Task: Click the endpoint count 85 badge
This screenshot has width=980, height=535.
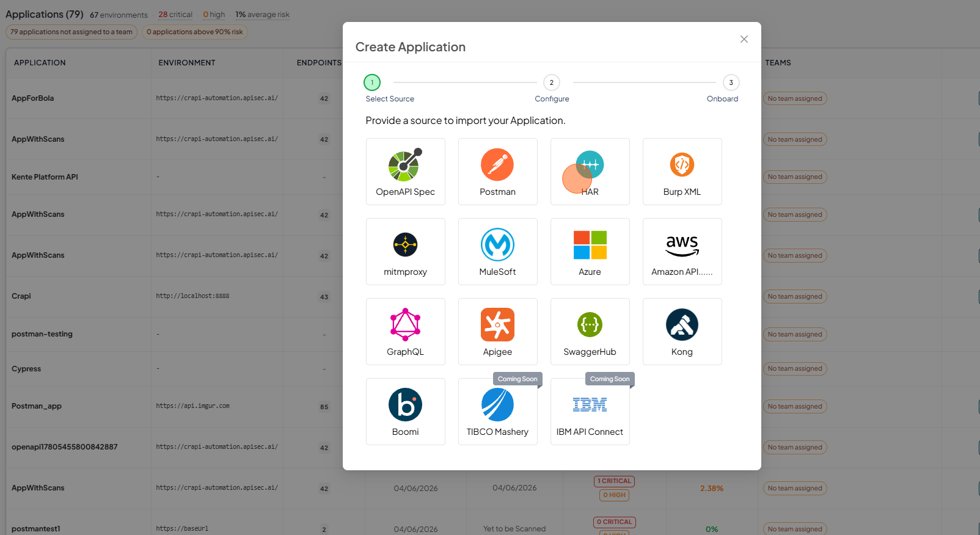Action: [324, 407]
